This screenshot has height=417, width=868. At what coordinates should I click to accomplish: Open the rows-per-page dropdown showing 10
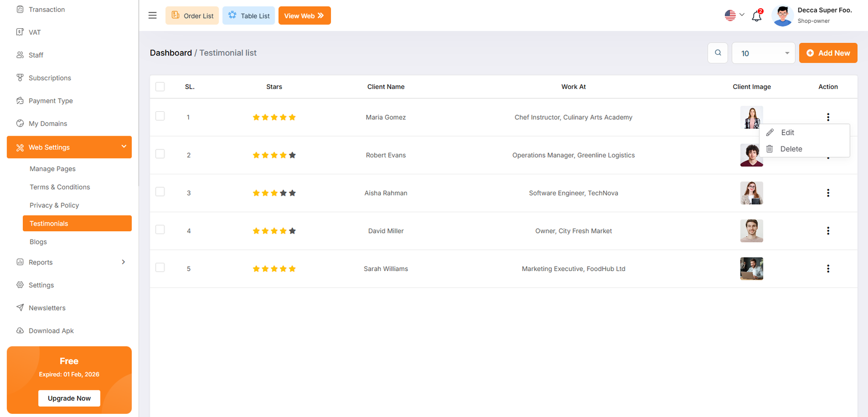pos(763,53)
